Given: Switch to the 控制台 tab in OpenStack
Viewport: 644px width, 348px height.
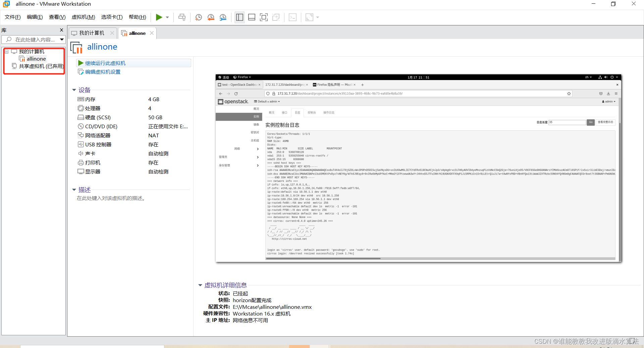Looking at the screenshot, I should pyautogui.click(x=311, y=113).
